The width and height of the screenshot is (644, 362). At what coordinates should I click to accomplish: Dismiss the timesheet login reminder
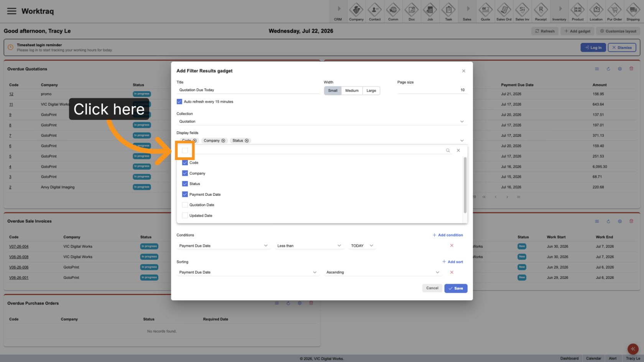click(622, 48)
